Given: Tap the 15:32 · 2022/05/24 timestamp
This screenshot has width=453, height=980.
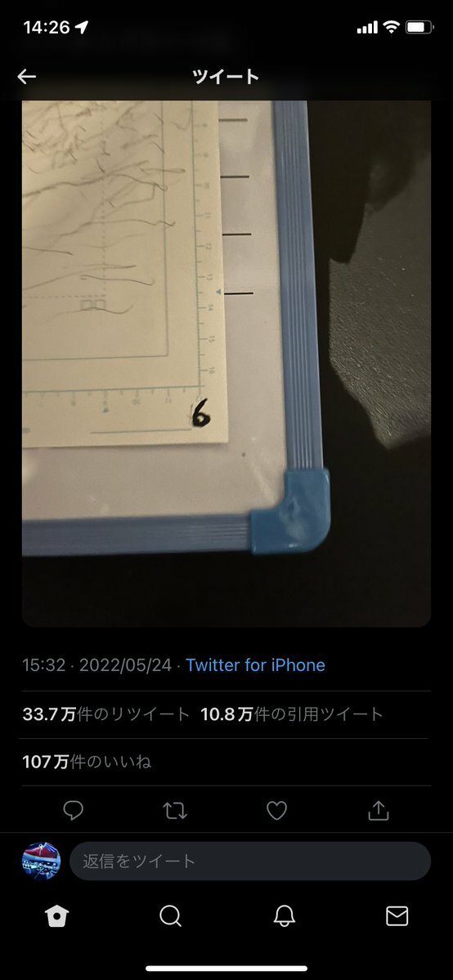Looking at the screenshot, I should [x=97, y=665].
